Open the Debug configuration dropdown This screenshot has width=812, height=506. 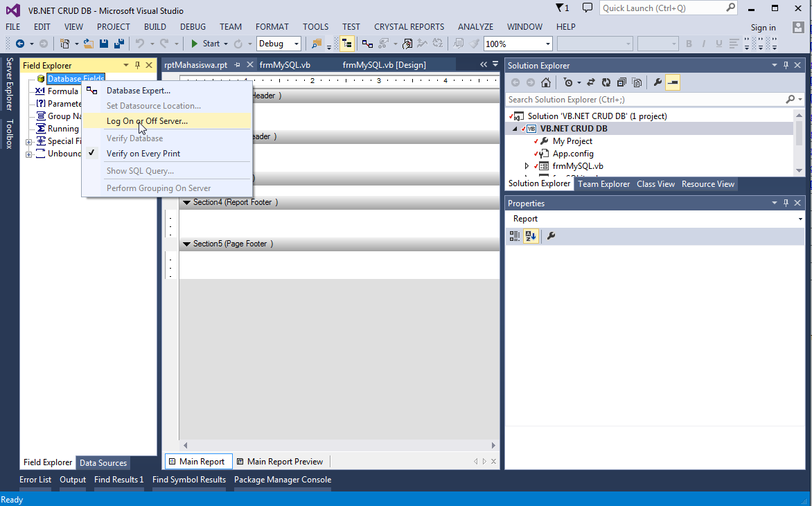click(297, 44)
